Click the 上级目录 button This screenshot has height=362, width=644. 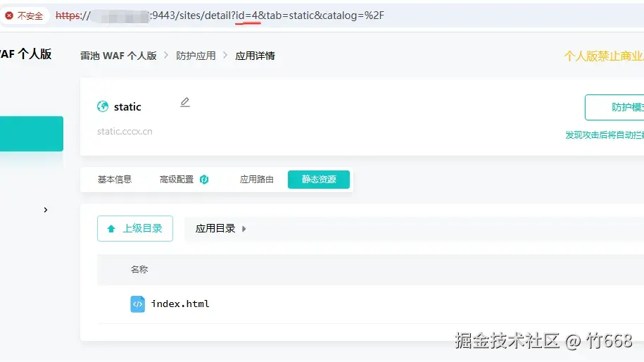[135, 228]
